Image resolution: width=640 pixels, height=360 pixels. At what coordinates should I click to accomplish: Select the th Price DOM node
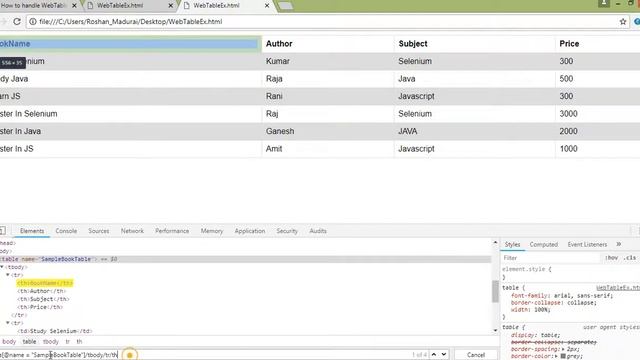tap(40, 307)
